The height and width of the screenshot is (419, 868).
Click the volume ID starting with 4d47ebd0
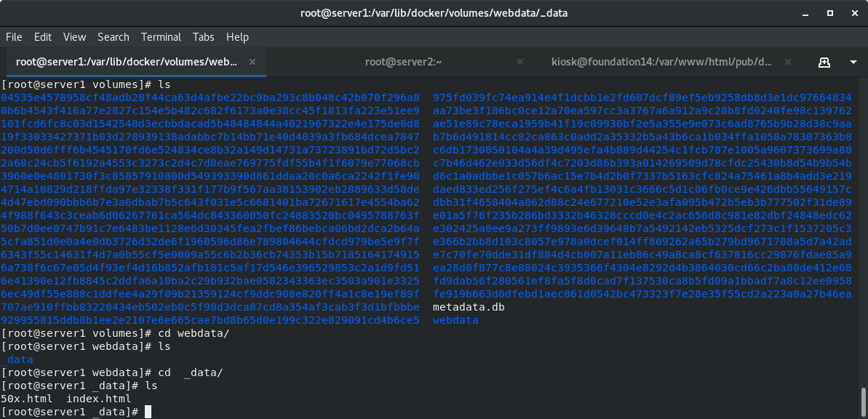click(210, 202)
